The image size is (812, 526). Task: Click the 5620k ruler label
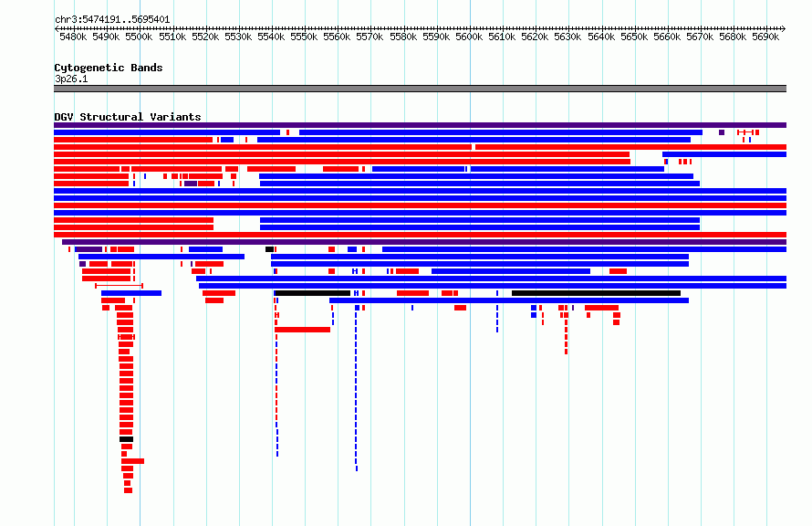point(535,37)
